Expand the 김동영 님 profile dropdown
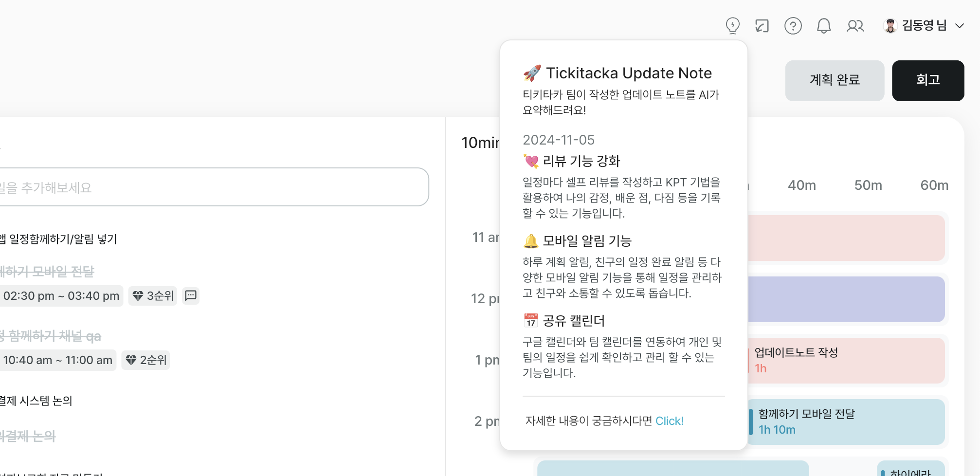Screen dimensions: 980x476 (959, 26)
